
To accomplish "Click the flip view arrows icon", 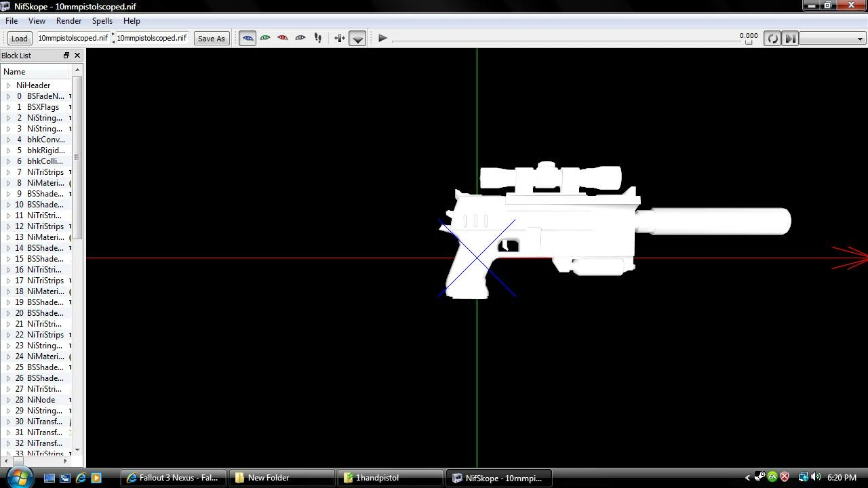I will point(340,38).
